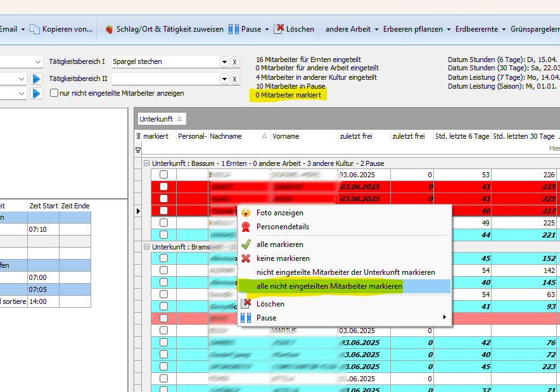Tick the markiert checkbox in the row with 142
560x392 pixels.
tap(163, 270)
